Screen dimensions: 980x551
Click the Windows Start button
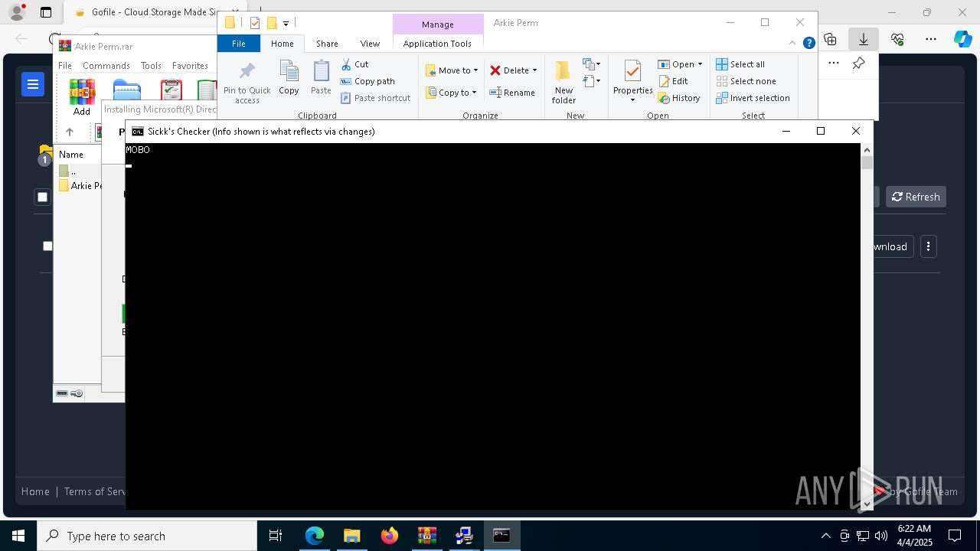pyautogui.click(x=18, y=536)
